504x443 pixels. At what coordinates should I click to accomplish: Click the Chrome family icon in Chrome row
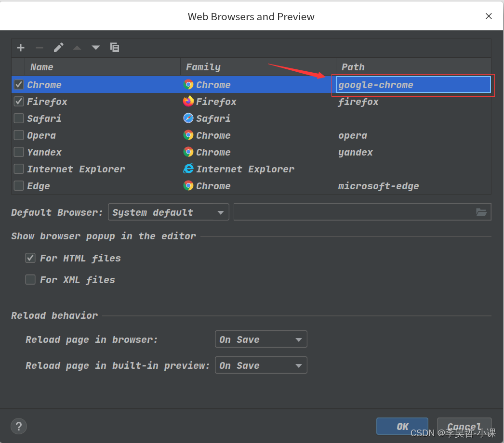pyautogui.click(x=188, y=84)
